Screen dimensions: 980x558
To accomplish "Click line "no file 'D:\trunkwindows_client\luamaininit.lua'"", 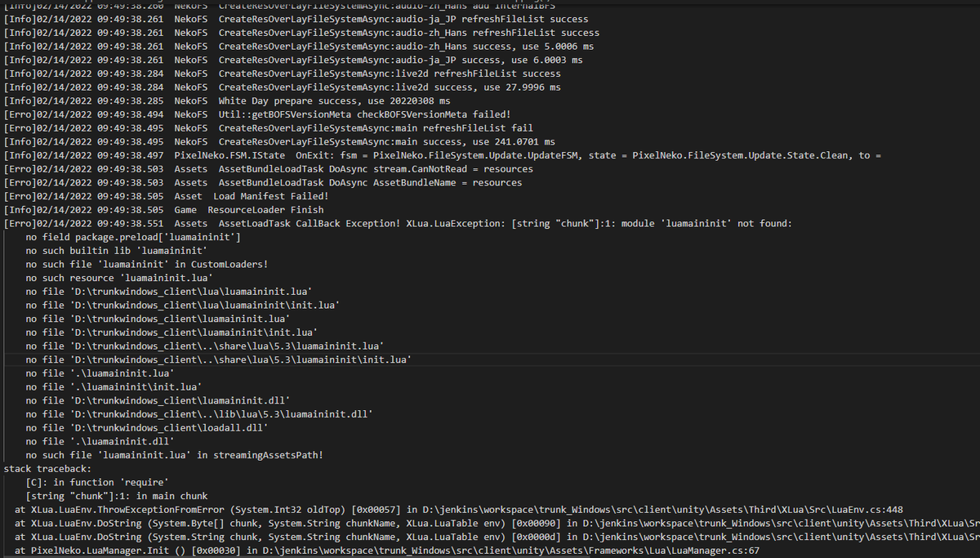I will [x=158, y=319].
